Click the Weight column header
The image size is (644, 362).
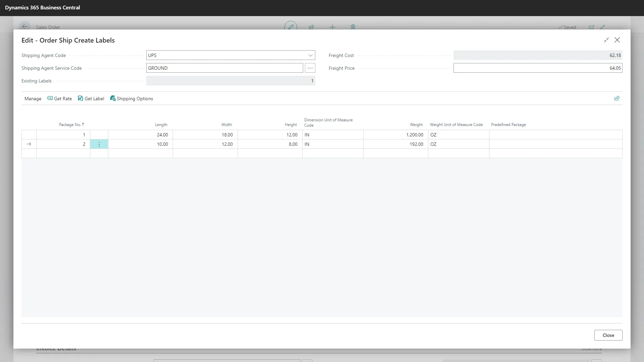pyautogui.click(x=416, y=125)
